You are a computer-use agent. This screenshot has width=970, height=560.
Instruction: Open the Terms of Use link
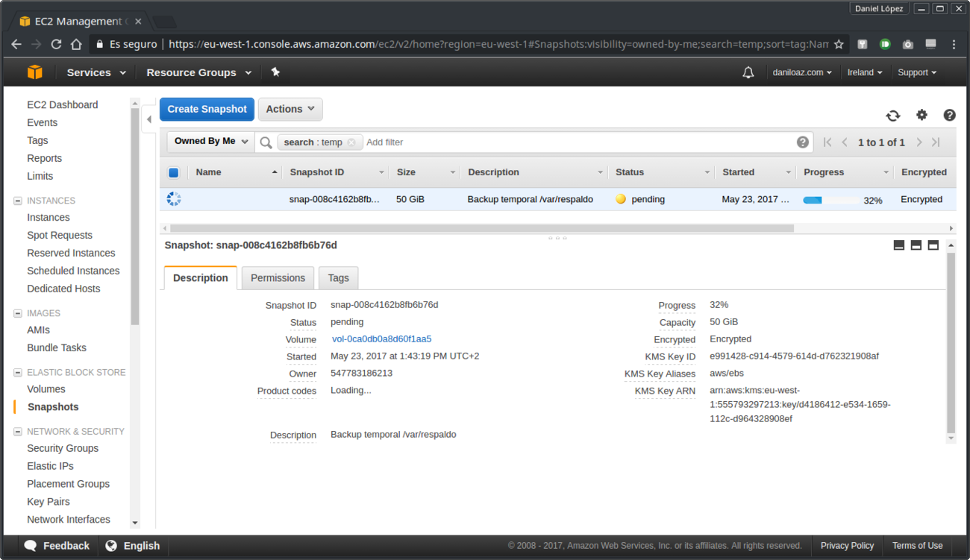tap(917, 546)
